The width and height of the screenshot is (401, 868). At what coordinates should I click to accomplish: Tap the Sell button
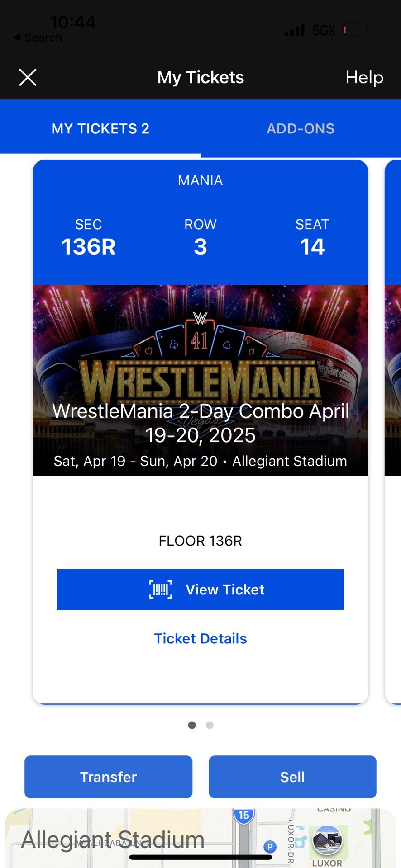(292, 777)
